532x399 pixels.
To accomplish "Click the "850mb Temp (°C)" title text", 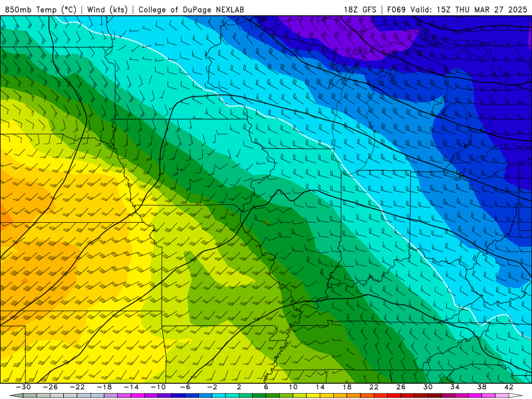I will 41,9.
